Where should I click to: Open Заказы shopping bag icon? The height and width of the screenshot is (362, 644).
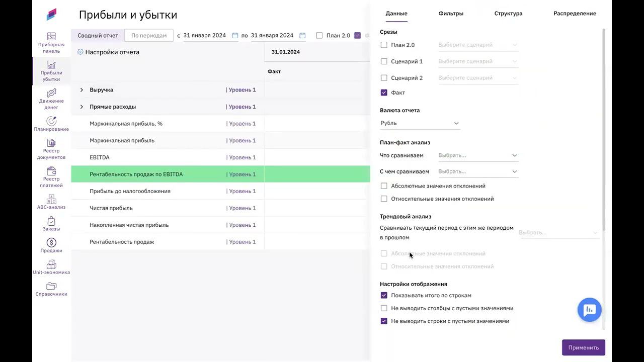51,221
